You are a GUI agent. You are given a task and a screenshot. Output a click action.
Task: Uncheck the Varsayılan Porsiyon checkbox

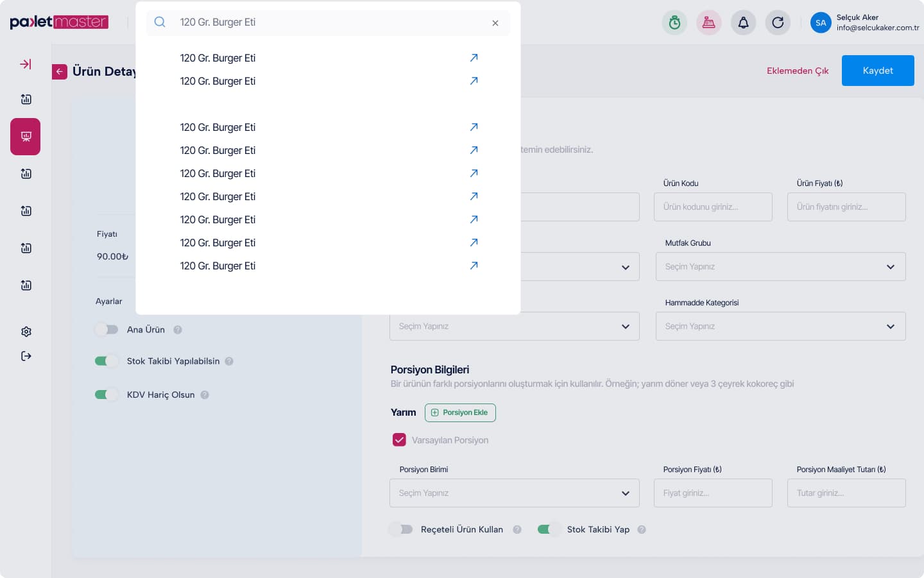click(x=399, y=440)
